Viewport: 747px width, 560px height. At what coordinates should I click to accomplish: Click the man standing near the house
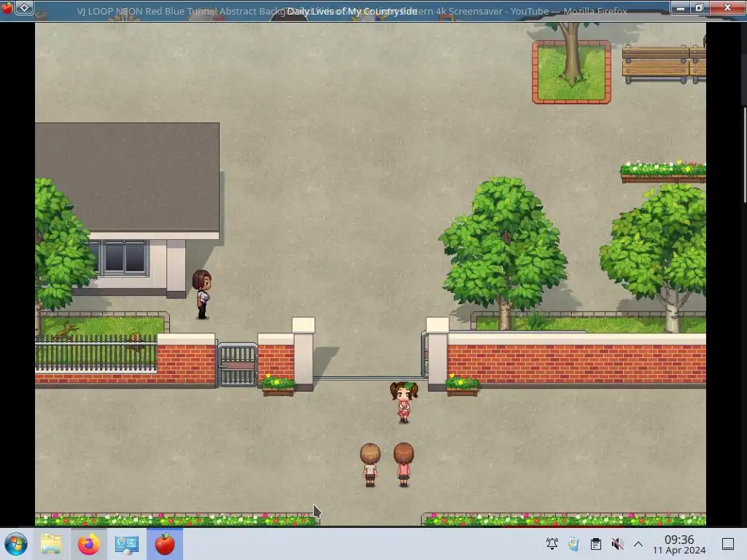tap(202, 294)
